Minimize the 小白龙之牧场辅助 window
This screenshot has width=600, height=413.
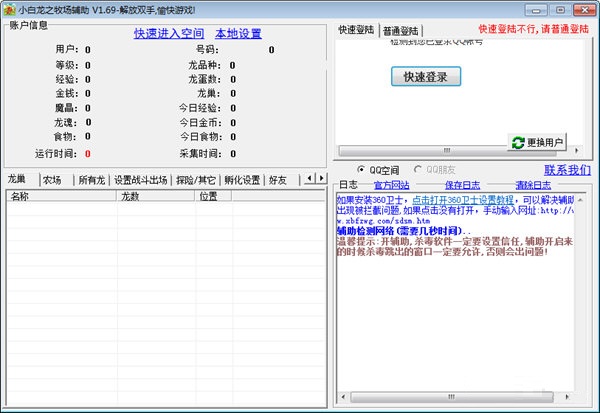click(x=536, y=10)
